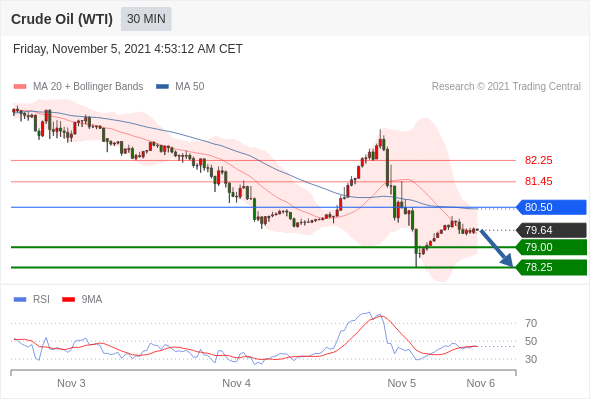
Task: Click the black 79.64 current price tag
Action: coord(551,230)
